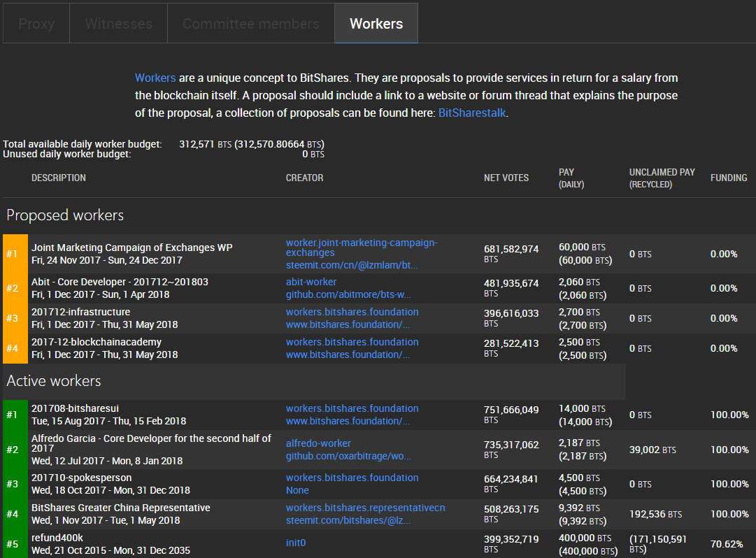Go to Committee members tab
The height and width of the screenshot is (558, 756).
click(x=250, y=24)
